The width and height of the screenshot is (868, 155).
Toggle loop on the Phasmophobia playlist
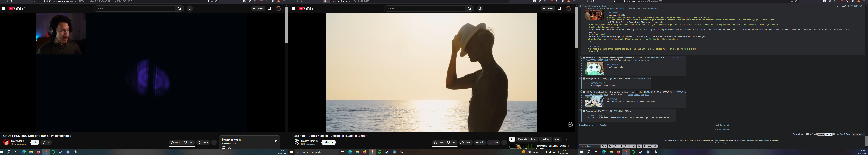point(223,148)
